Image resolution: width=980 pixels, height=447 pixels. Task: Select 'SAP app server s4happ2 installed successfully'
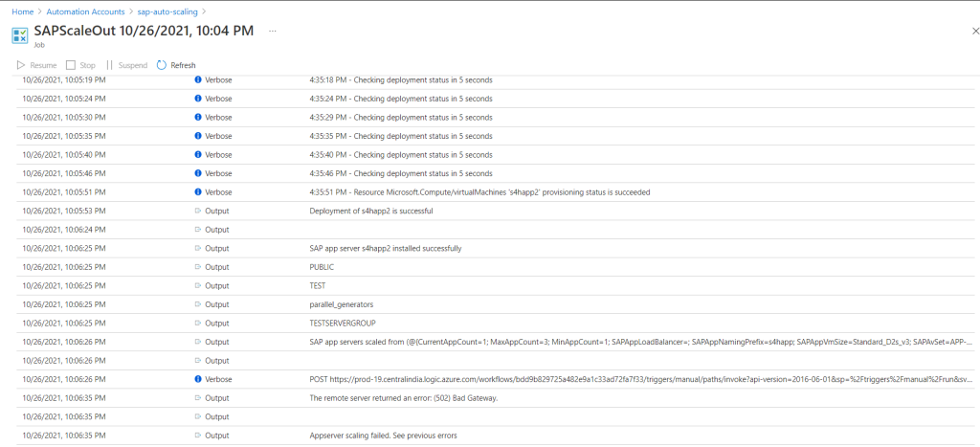coord(386,248)
